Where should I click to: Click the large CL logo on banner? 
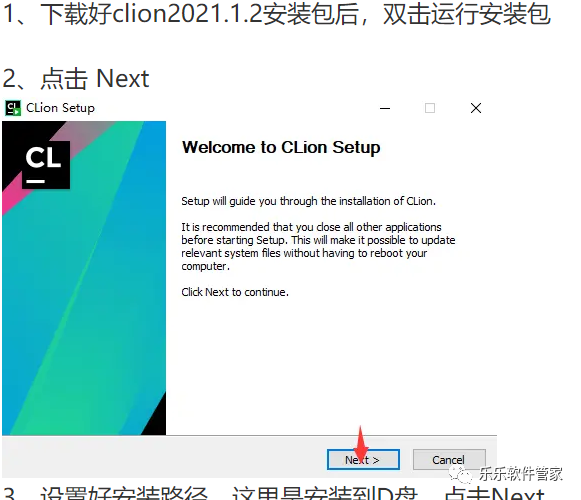pyautogui.click(x=46, y=165)
